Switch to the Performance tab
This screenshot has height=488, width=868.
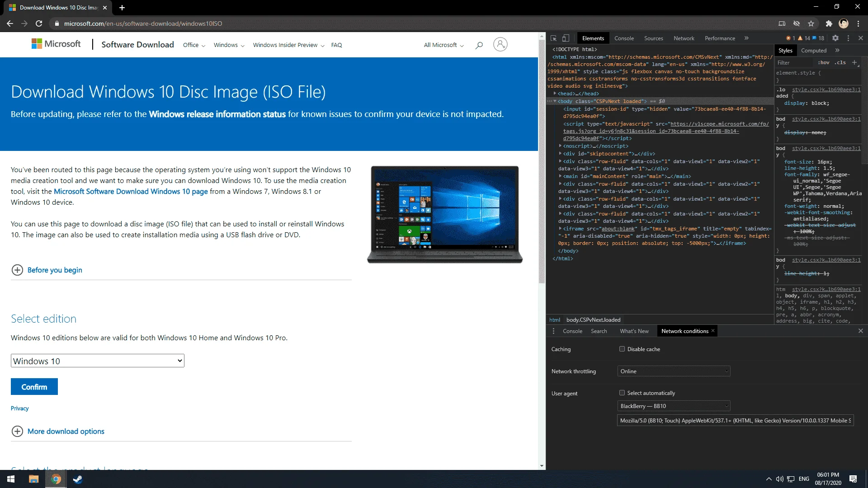[720, 38]
